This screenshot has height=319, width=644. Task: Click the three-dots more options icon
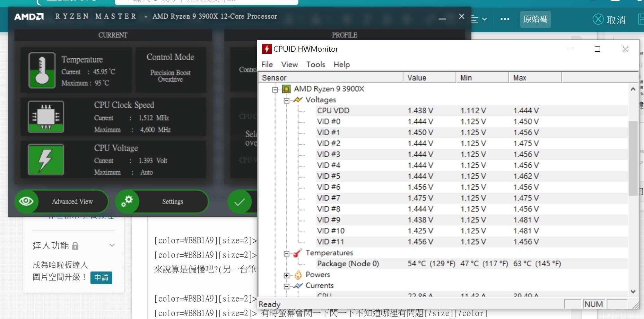tap(505, 19)
